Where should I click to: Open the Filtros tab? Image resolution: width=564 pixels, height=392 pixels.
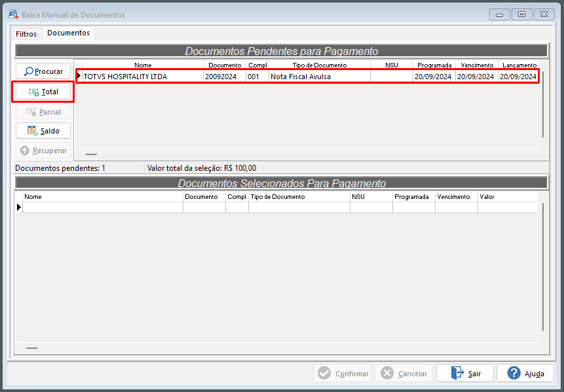click(x=26, y=34)
